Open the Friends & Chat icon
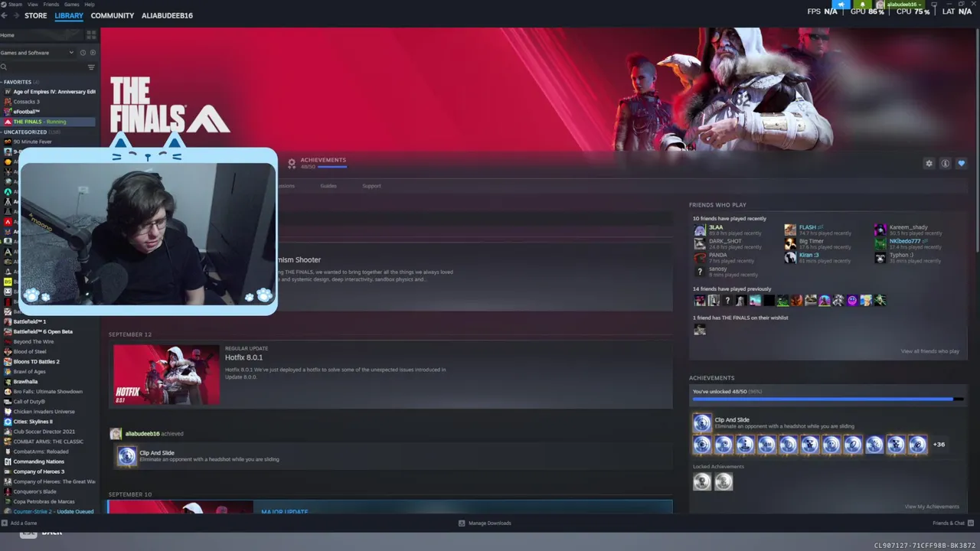 pyautogui.click(x=969, y=523)
